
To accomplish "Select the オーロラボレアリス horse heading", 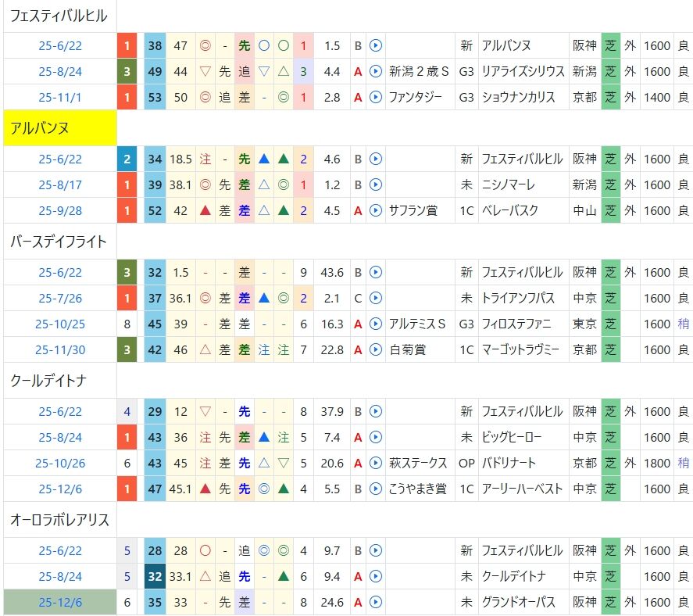I will [x=59, y=520].
